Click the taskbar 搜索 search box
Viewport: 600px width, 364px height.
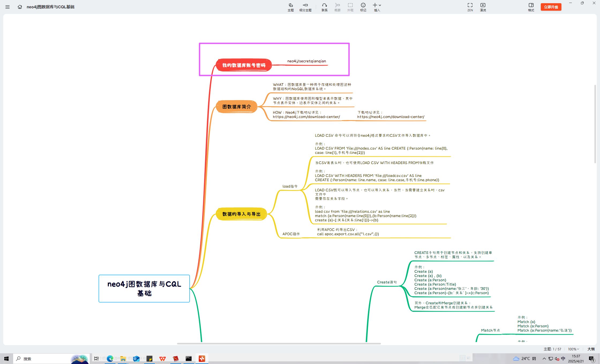click(51, 359)
